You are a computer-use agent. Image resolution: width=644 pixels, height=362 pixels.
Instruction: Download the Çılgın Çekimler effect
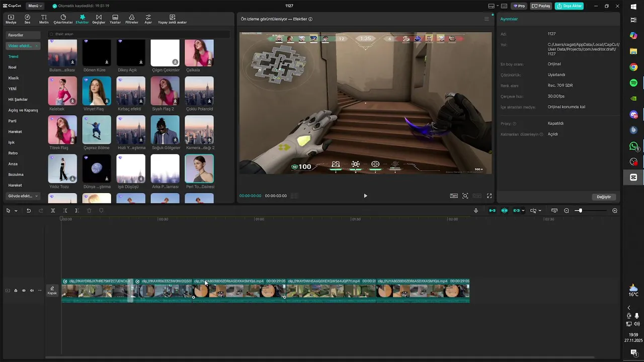point(175,62)
